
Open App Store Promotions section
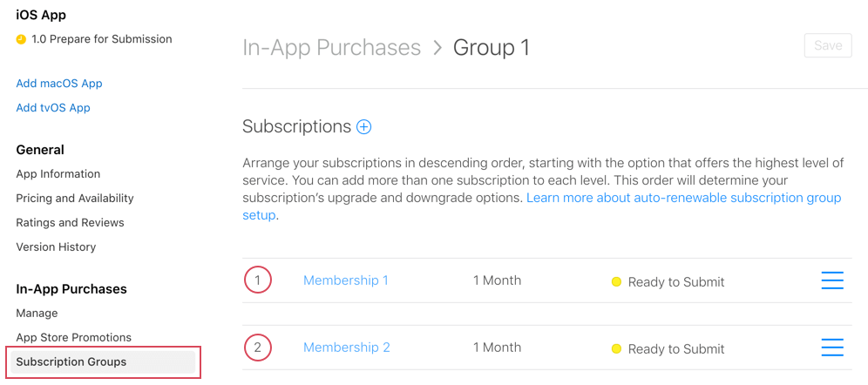point(73,337)
